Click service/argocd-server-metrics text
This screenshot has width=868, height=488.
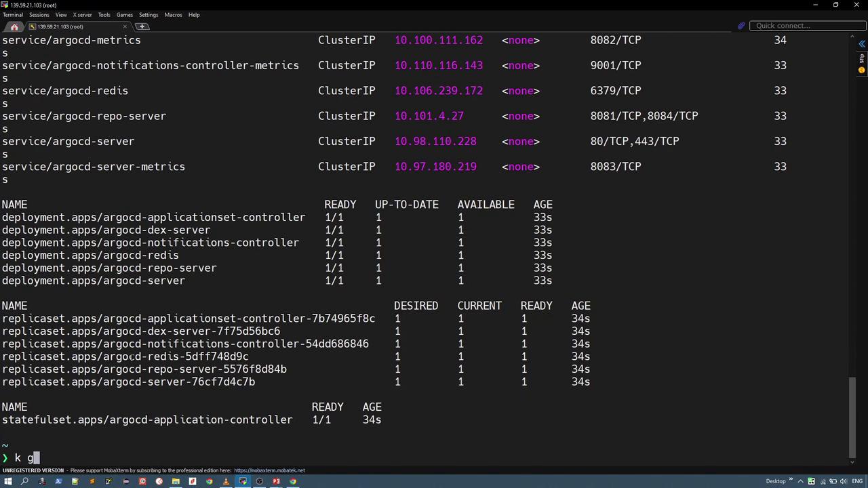(94, 166)
